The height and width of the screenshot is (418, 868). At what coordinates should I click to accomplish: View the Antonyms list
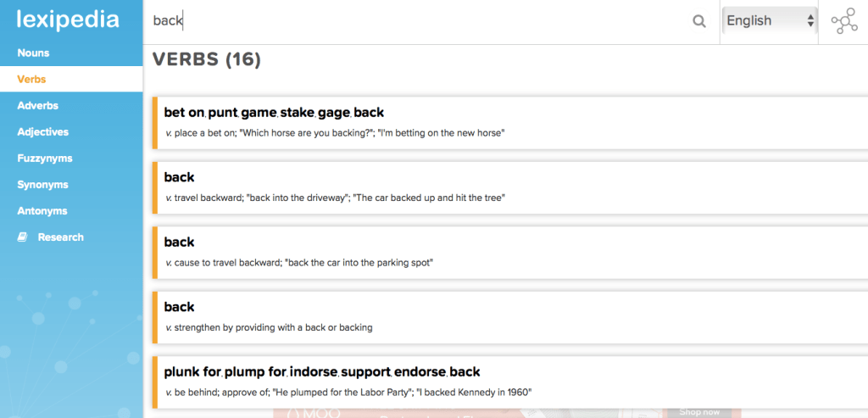coord(42,211)
